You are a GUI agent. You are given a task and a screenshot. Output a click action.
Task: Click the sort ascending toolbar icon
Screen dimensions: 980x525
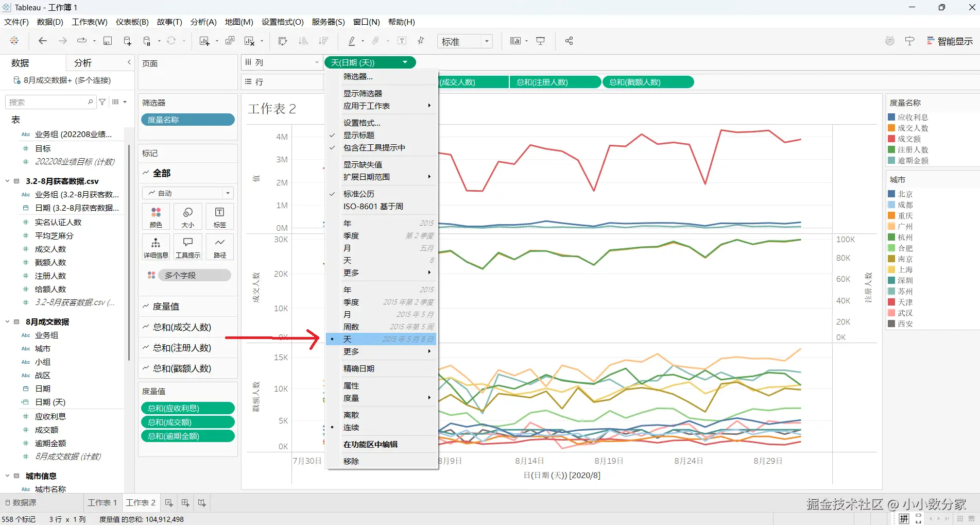303,41
